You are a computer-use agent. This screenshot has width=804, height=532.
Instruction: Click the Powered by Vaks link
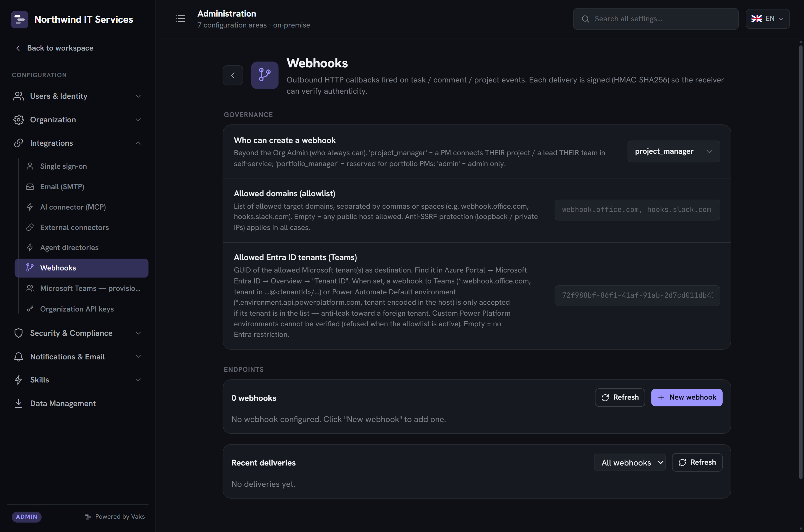point(115,517)
